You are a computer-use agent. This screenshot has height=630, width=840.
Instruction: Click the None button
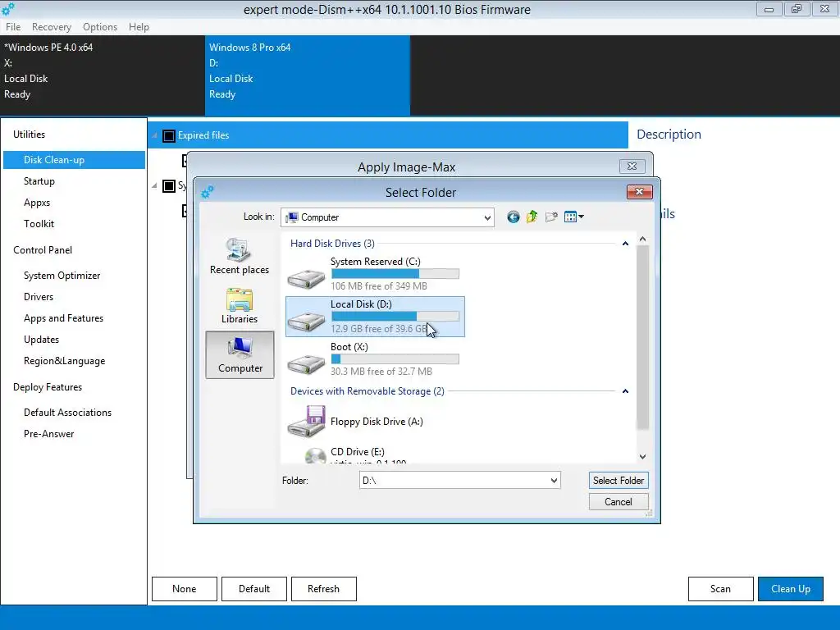pos(185,589)
